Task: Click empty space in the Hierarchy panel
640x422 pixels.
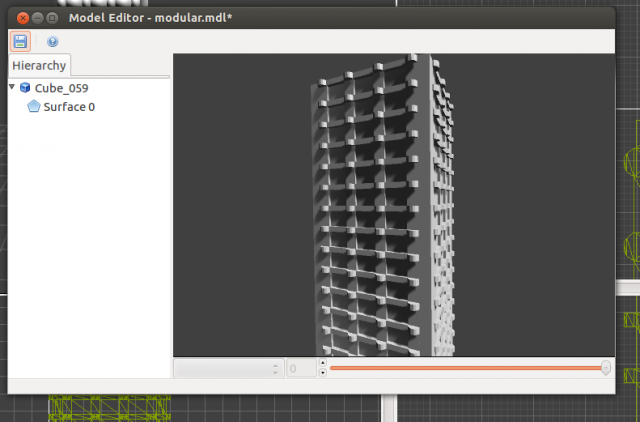Action: click(x=88, y=250)
